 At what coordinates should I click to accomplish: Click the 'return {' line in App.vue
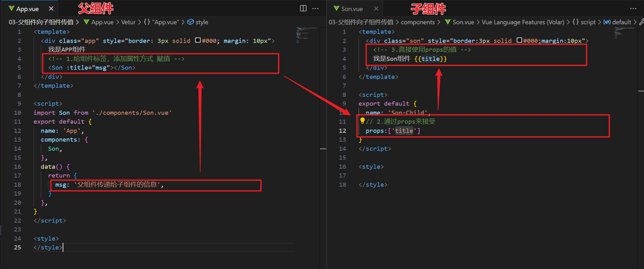(x=63, y=176)
